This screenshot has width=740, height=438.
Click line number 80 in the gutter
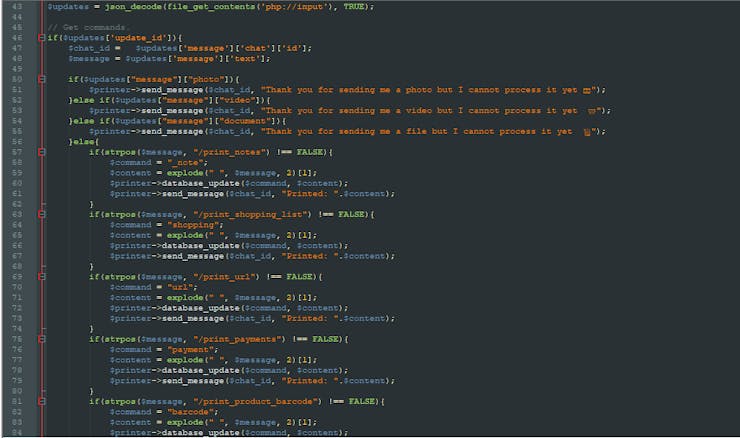[x=17, y=391]
